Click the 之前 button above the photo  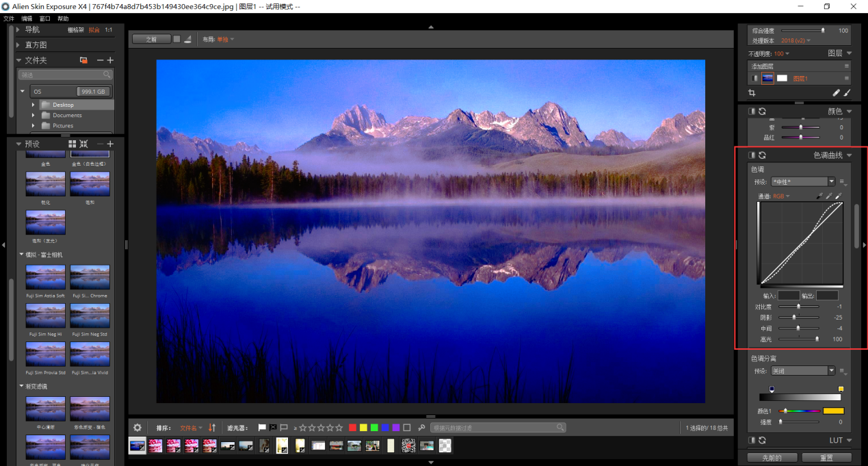click(151, 39)
